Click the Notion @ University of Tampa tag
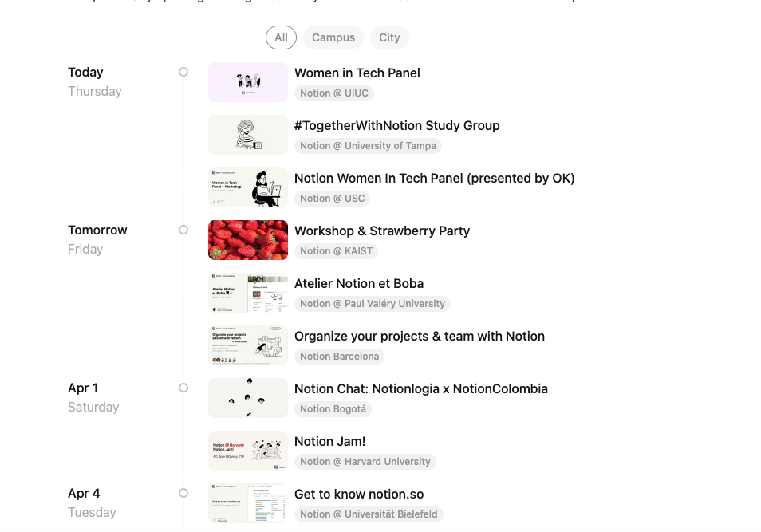Viewport: 761px width, 532px height. pos(368,146)
